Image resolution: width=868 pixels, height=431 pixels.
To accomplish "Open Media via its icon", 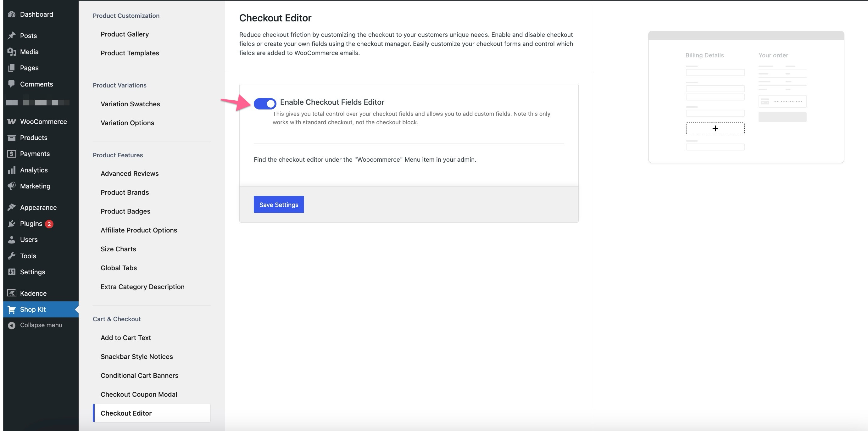I will [12, 52].
